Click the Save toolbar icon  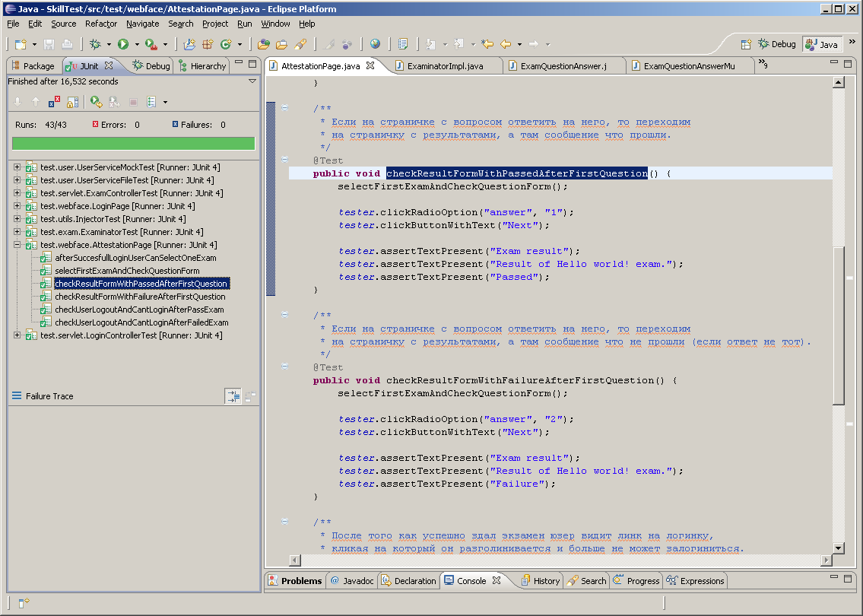click(47, 43)
